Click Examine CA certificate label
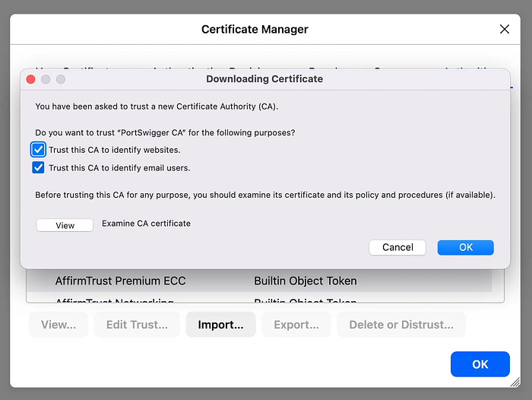532x400 pixels. pyautogui.click(x=146, y=224)
